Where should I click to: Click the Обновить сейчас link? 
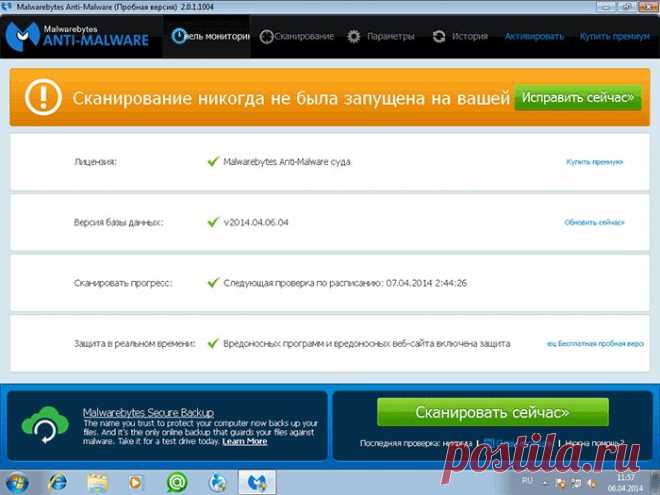pyautogui.click(x=594, y=222)
